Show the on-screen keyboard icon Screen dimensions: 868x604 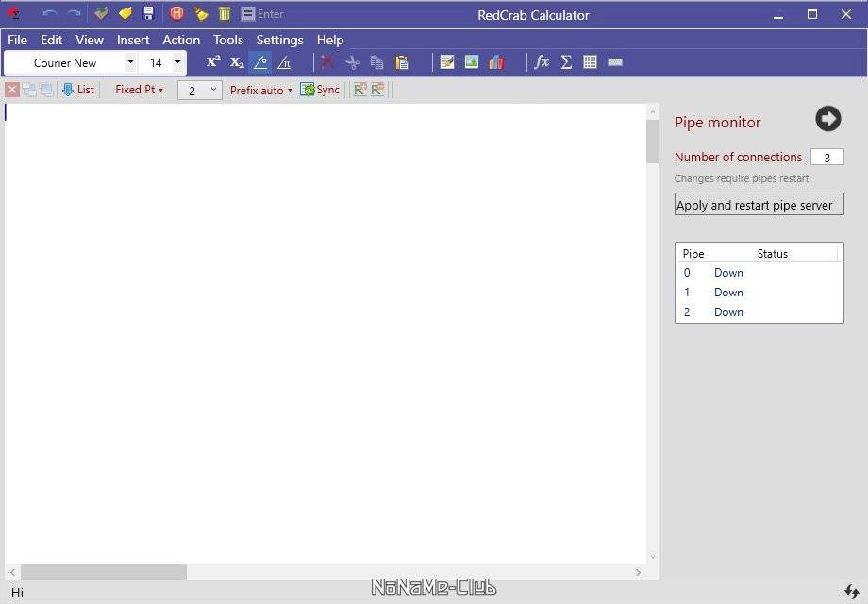click(615, 62)
